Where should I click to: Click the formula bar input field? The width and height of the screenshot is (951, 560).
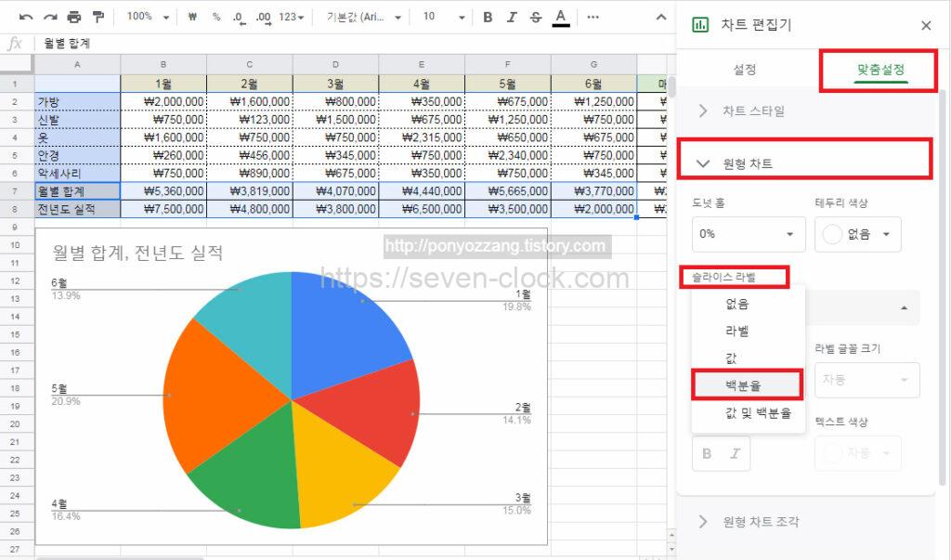[353, 43]
